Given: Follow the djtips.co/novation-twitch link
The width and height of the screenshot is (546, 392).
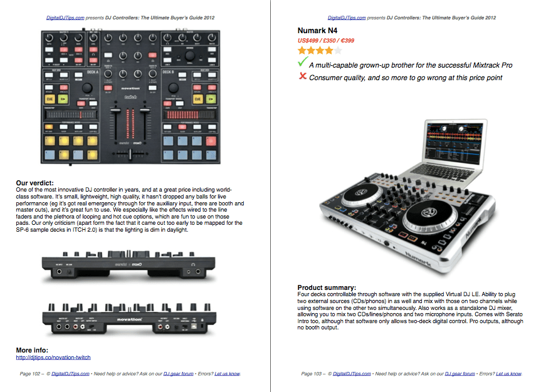Looking at the screenshot, I should 53,358.
